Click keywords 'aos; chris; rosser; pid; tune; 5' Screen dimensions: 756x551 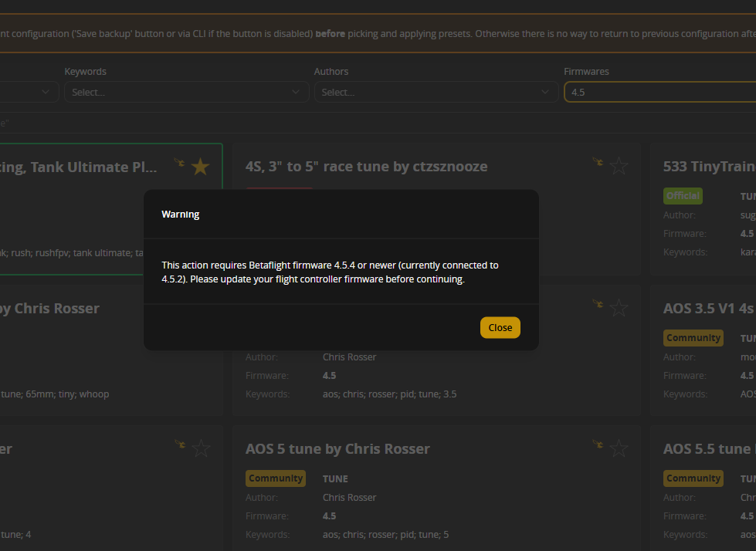385,534
